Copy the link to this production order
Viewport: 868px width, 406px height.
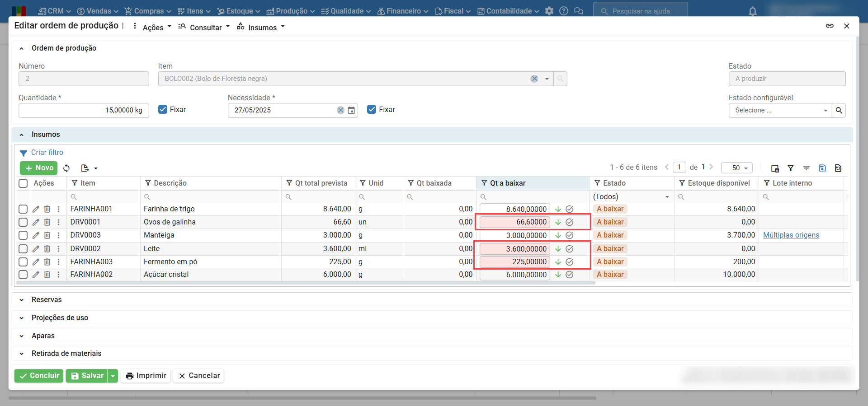pyautogui.click(x=830, y=26)
